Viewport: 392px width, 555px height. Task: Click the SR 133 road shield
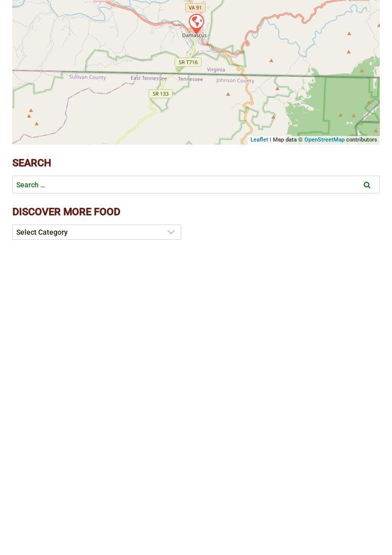click(161, 94)
